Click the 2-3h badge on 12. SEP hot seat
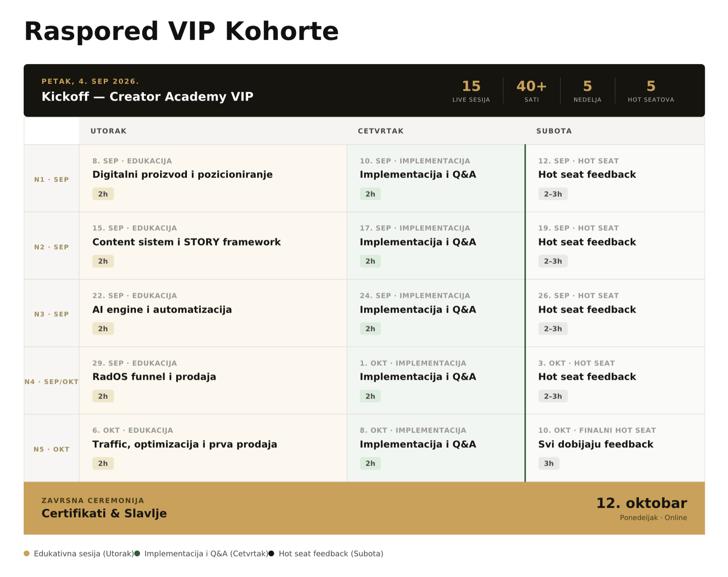 [x=553, y=194]
